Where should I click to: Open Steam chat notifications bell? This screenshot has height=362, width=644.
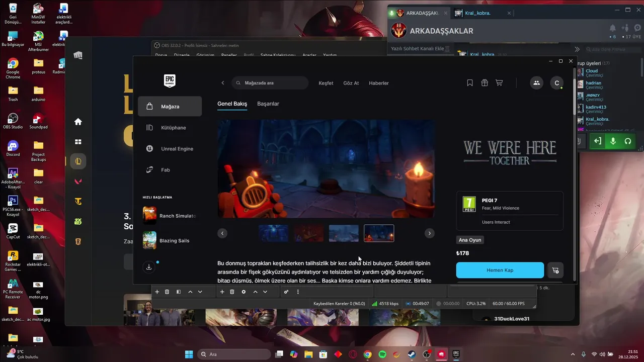point(612,28)
